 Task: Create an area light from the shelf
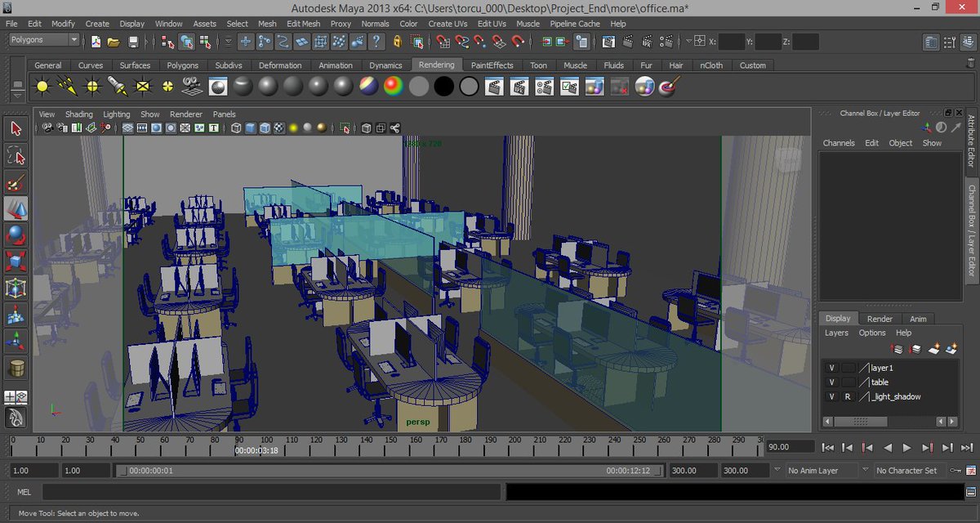pyautogui.click(x=143, y=85)
